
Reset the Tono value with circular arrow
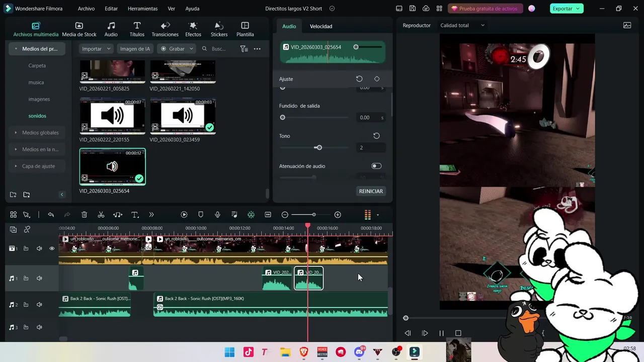click(x=376, y=136)
